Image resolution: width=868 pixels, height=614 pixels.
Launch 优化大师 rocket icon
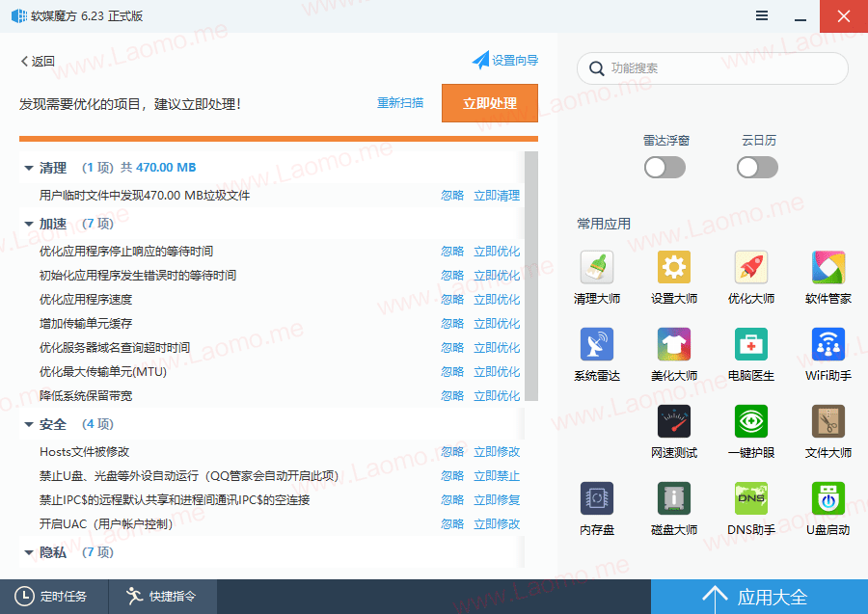click(751, 267)
